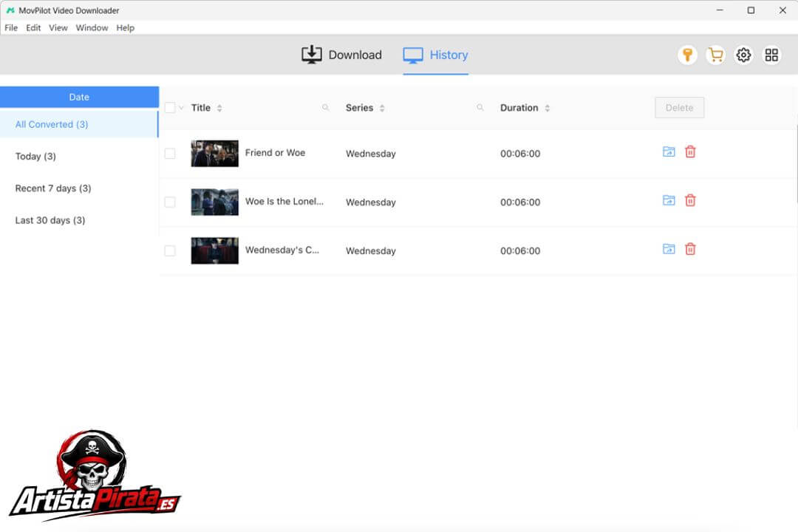The height and width of the screenshot is (532, 798).
Task: Open the grid apps icon
Action: [x=771, y=55]
